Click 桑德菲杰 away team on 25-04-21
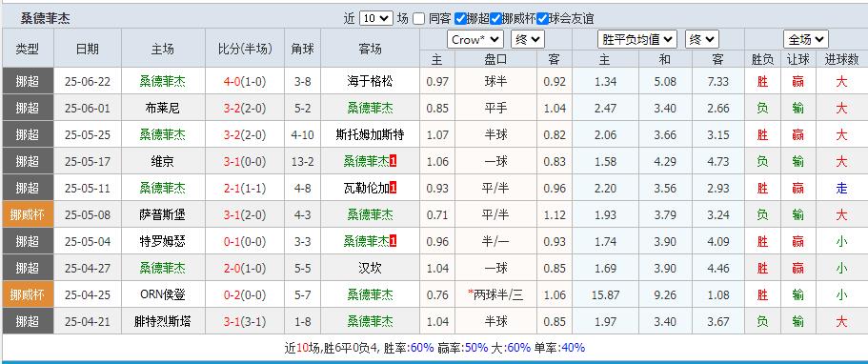 370,321
